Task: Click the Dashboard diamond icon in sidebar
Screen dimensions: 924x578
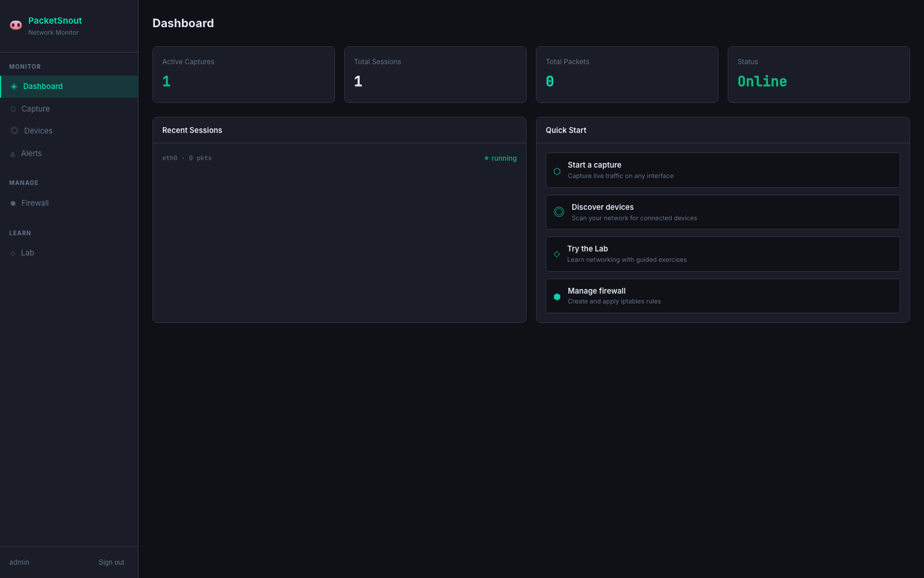Action: coord(14,87)
